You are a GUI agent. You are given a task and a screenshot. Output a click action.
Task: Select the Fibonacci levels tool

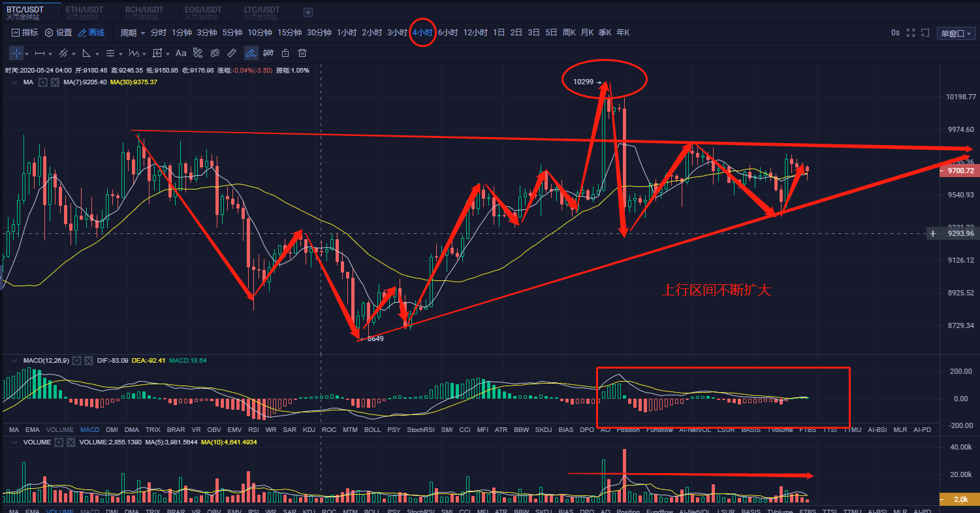(x=110, y=53)
